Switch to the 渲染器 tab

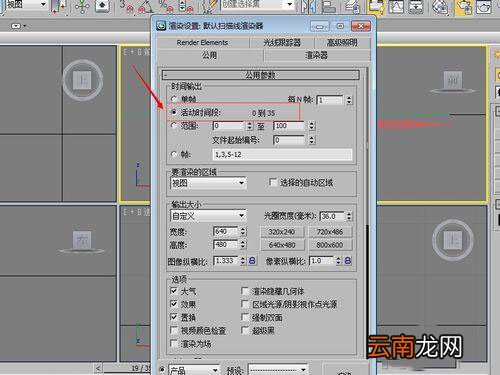(316, 55)
